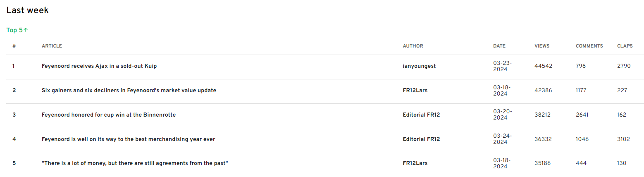Sort by the COMMENTS column header
The width and height of the screenshot is (644, 177).
click(x=589, y=46)
